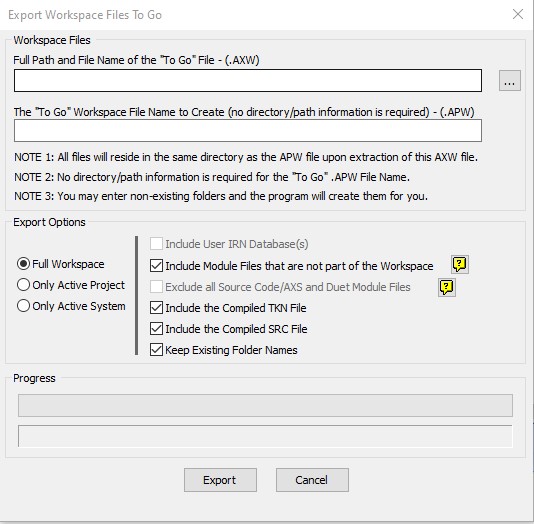Toggle Keep Existing Folder Names checkbox

(156, 350)
